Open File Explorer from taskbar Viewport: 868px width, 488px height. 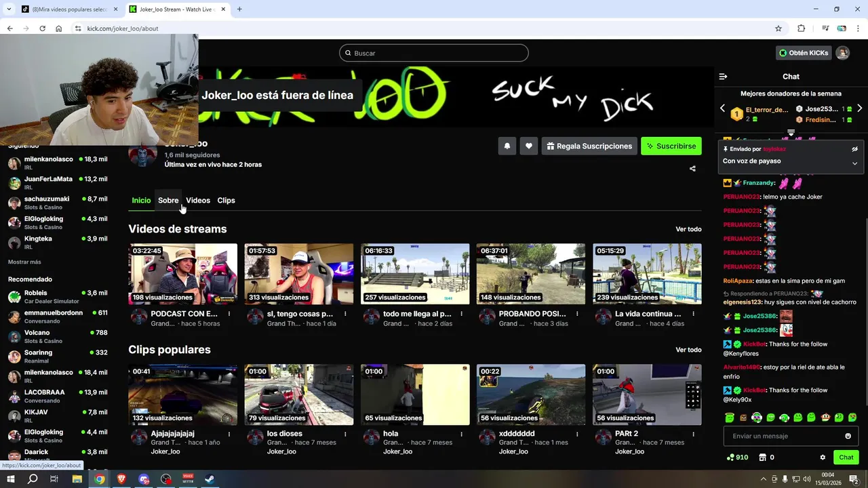[77, 479]
